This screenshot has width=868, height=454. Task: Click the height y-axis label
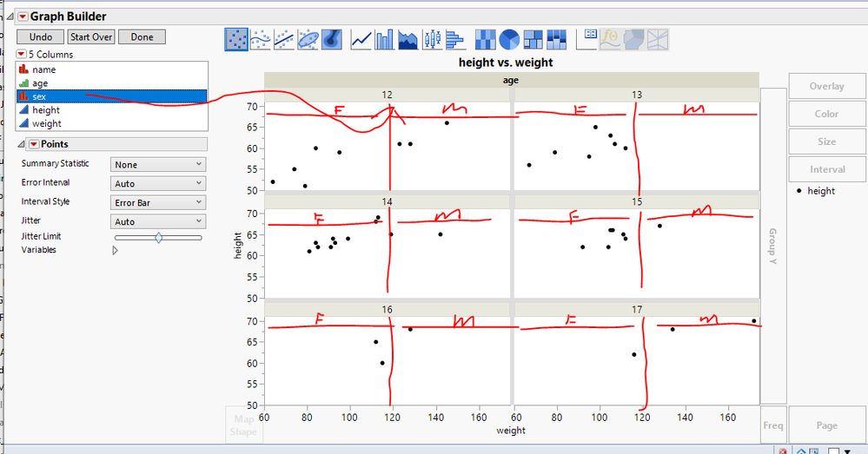click(x=238, y=246)
